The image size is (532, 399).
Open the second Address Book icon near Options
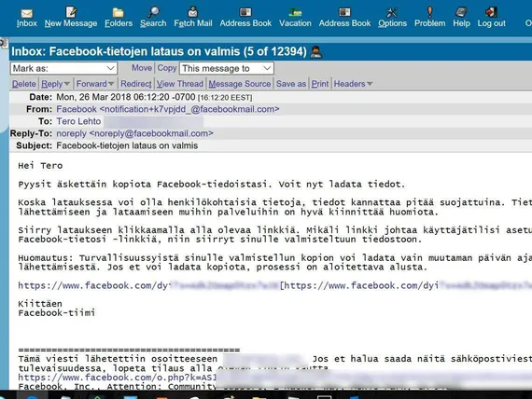click(344, 12)
